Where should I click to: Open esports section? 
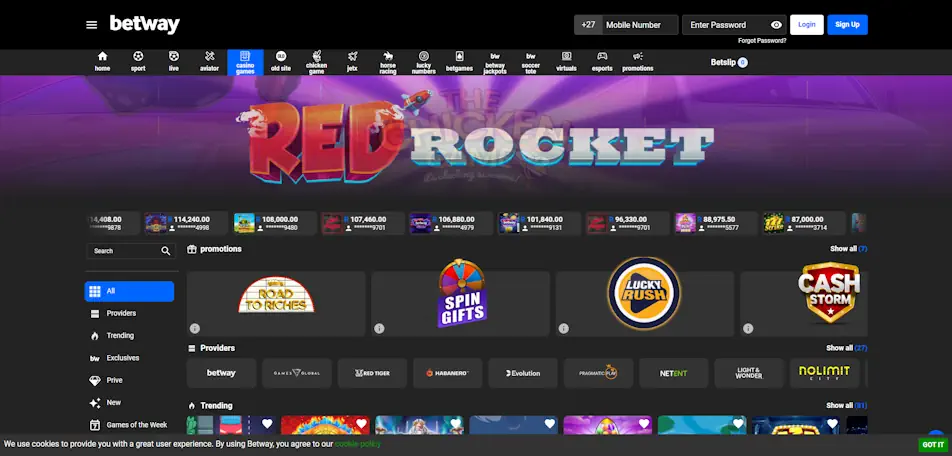[x=602, y=62]
